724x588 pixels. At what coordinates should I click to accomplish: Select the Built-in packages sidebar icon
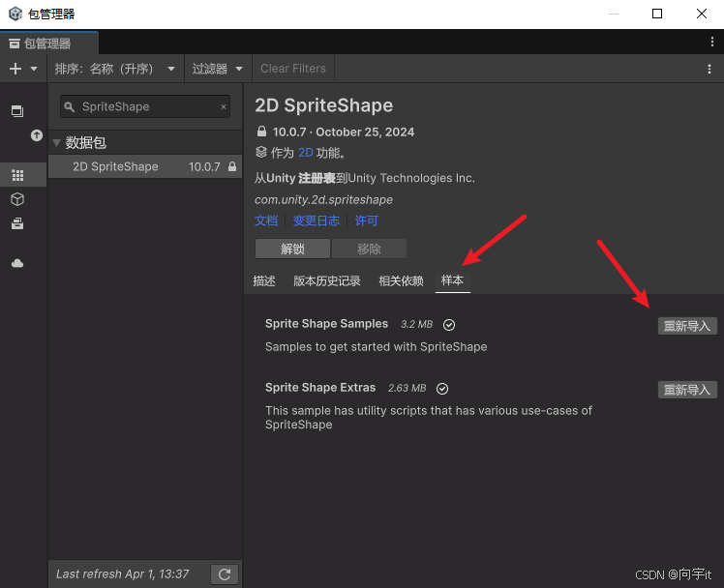pyautogui.click(x=17, y=223)
